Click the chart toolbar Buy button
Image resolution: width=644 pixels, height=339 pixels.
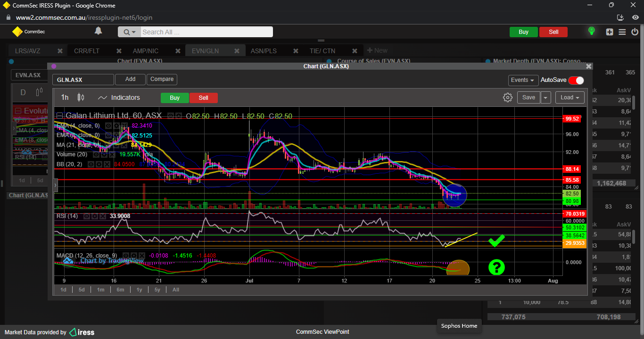(174, 98)
